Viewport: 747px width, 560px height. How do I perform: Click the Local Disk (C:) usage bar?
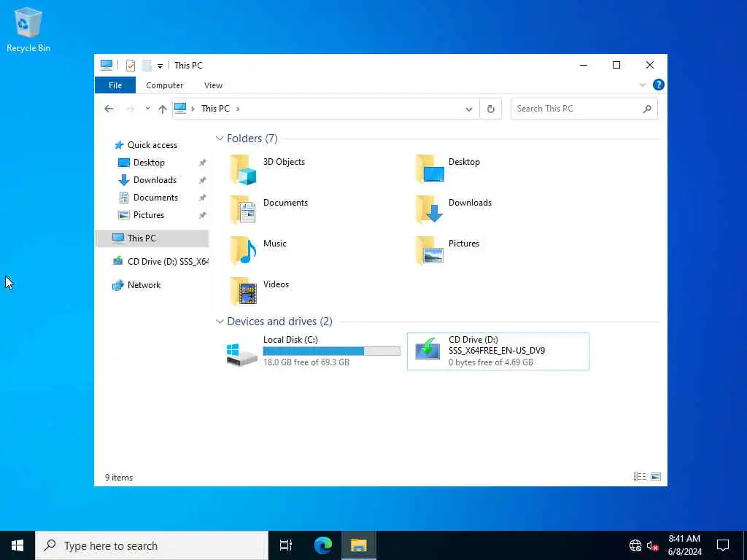332,351
